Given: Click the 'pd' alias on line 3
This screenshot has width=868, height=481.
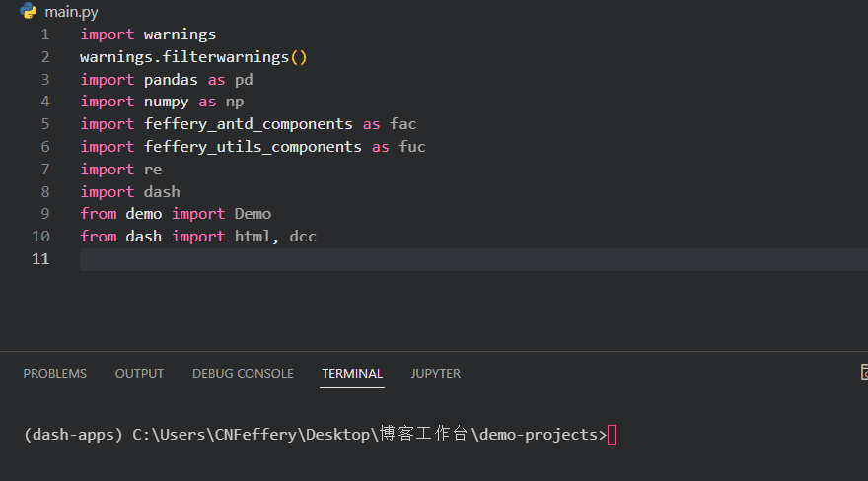Looking at the screenshot, I should [x=244, y=80].
